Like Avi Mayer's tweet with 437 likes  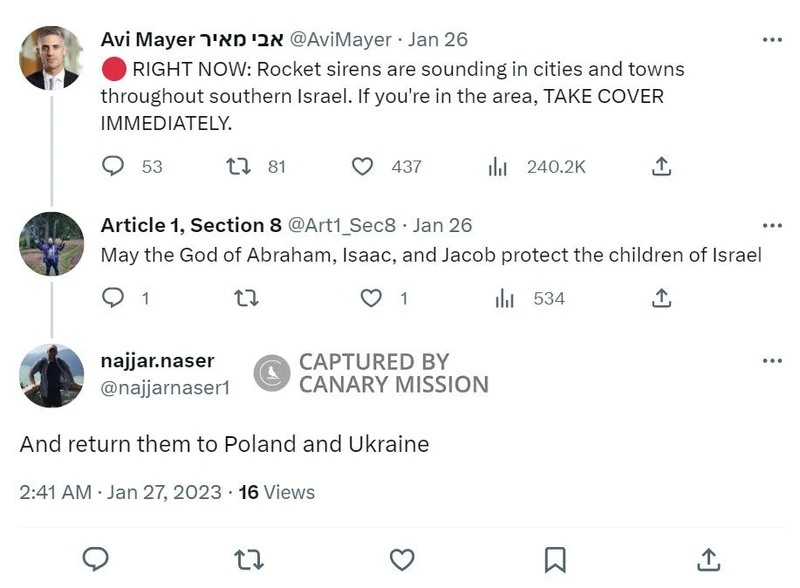point(364,166)
